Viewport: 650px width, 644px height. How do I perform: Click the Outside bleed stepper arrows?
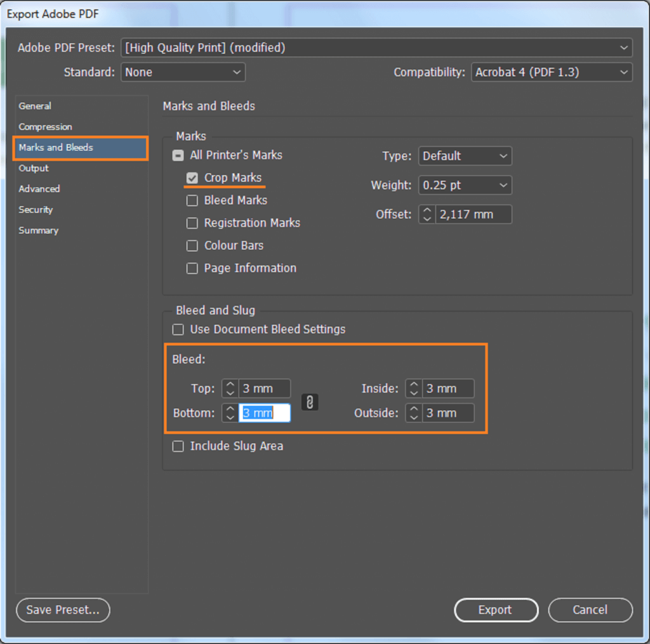[414, 413]
